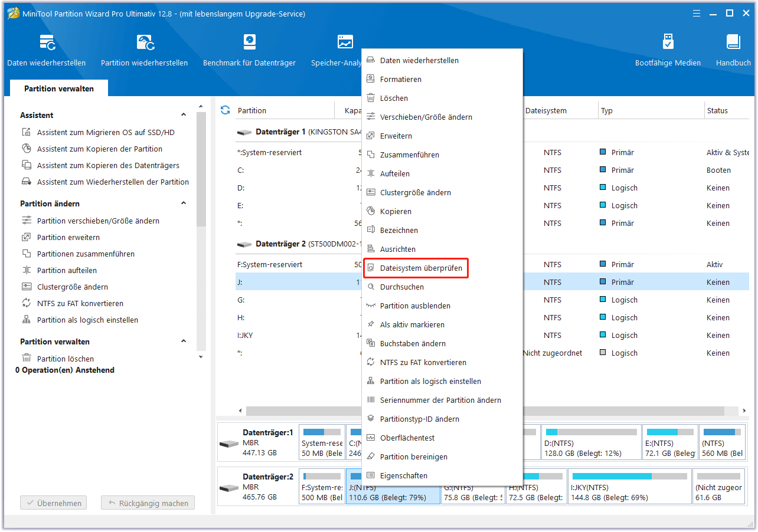This screenshot has height=532, width=758.
Task: Select Partition erweitern in sidebar
Action: pyautogui.click(x=68, y=238)
